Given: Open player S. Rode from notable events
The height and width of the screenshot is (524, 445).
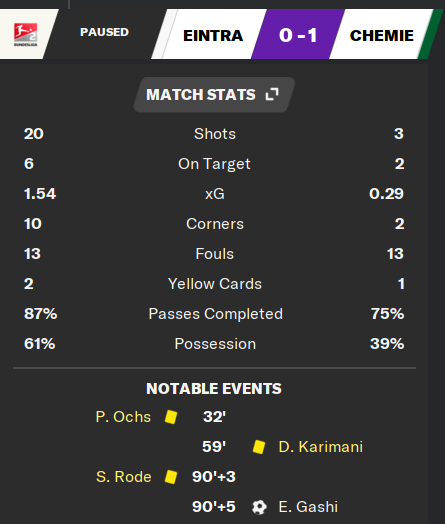Looking at the screenshot, I should [124, 477].
